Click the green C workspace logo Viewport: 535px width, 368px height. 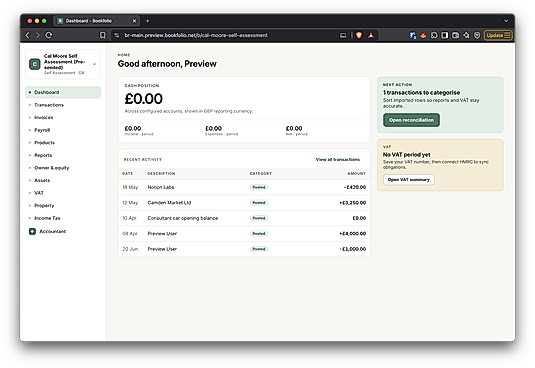(x=34, y=64)
